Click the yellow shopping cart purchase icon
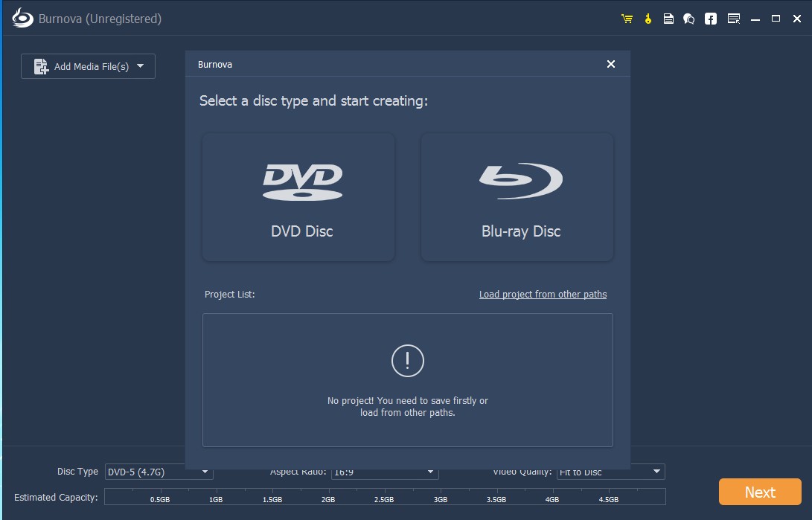The height and width of the screenshot is (520, 812). [x=627, y=19]
